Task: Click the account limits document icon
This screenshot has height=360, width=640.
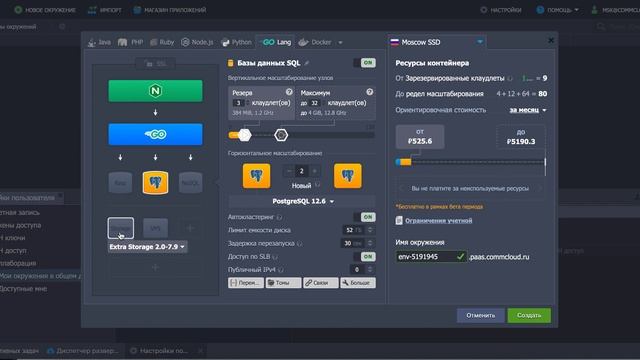Action: pos(399,220)
